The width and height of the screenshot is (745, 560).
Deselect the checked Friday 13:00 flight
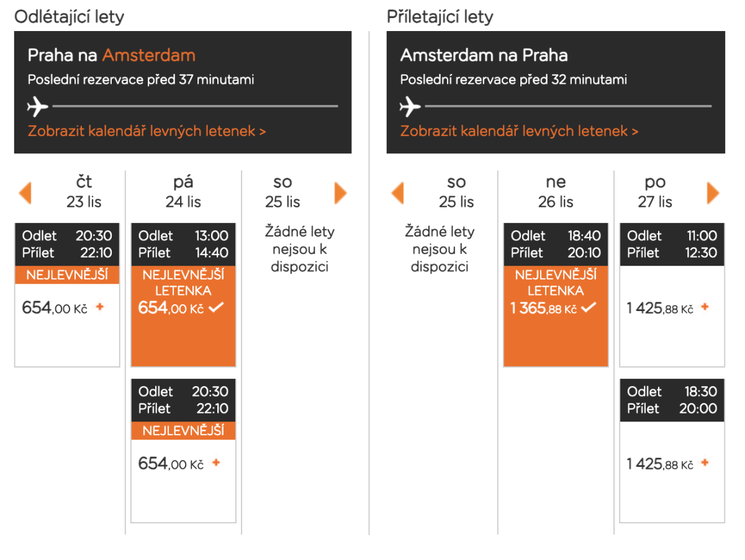point(215,308)
